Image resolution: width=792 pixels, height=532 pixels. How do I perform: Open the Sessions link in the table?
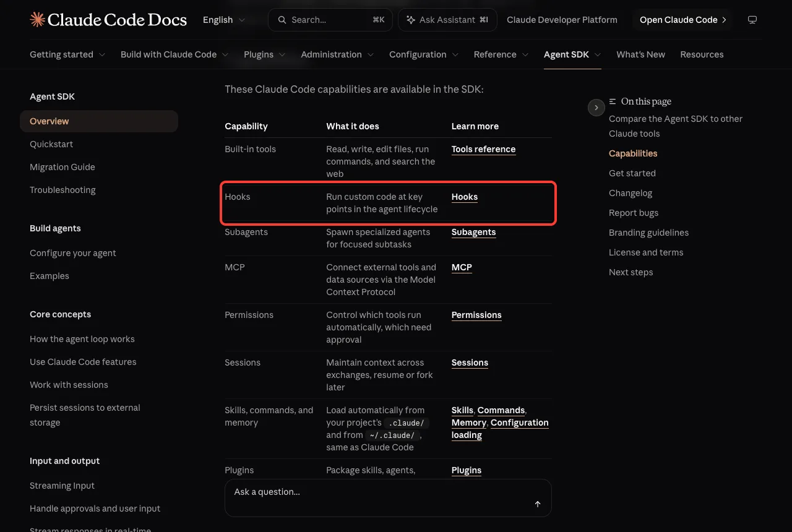pos(470,363)
